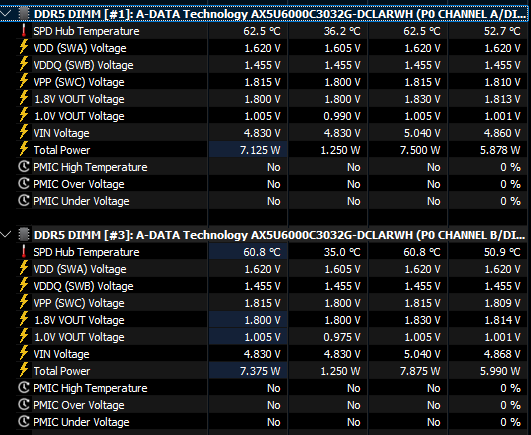Click lightning icon of DIMM #1 VPP (SWC) Voltage
The height and width of the screenshot is (435, 531).
24,81
